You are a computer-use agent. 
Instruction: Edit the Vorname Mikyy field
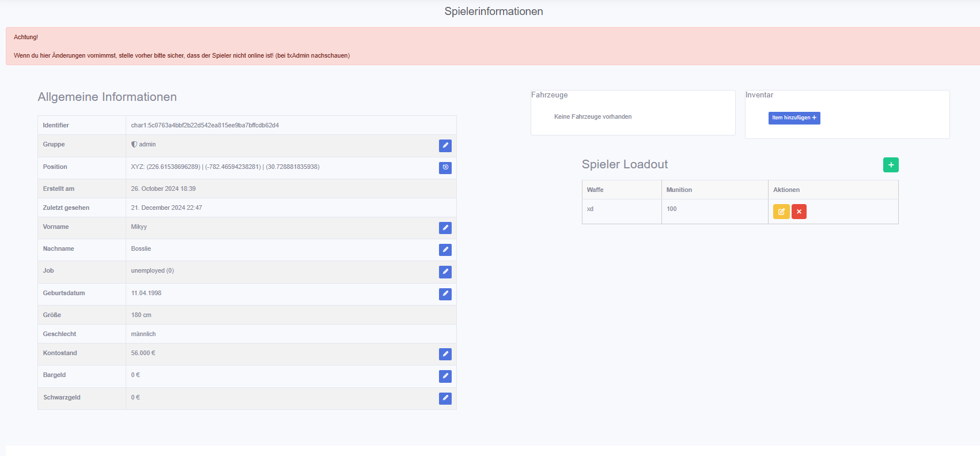pos(445,228)
